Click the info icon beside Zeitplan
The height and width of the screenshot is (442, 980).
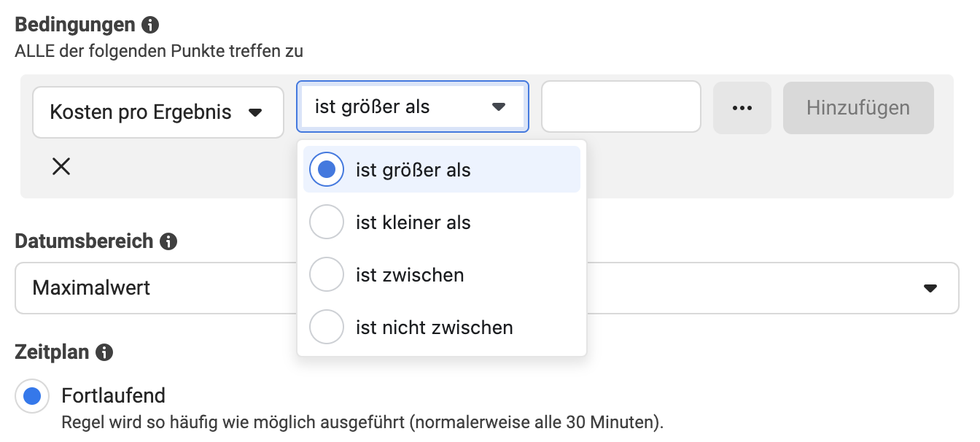coord(104,353)
